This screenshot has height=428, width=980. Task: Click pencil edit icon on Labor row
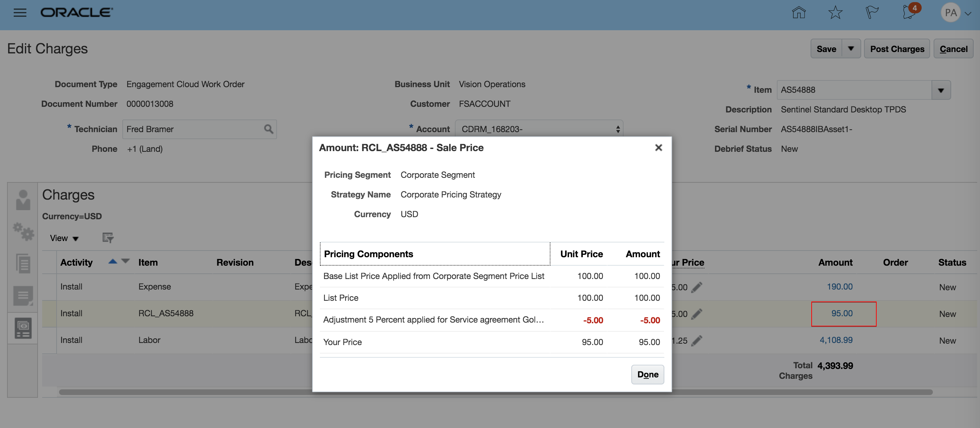pos(697,341)
